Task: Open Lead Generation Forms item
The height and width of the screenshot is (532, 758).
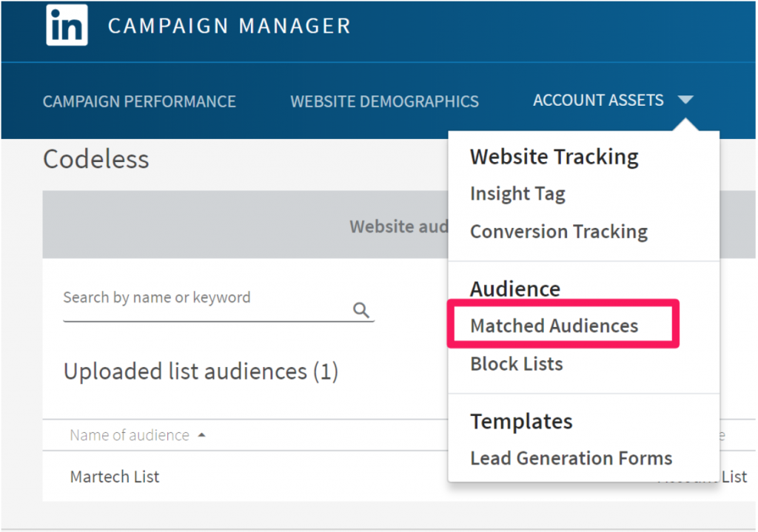Action: coord(571,458)
